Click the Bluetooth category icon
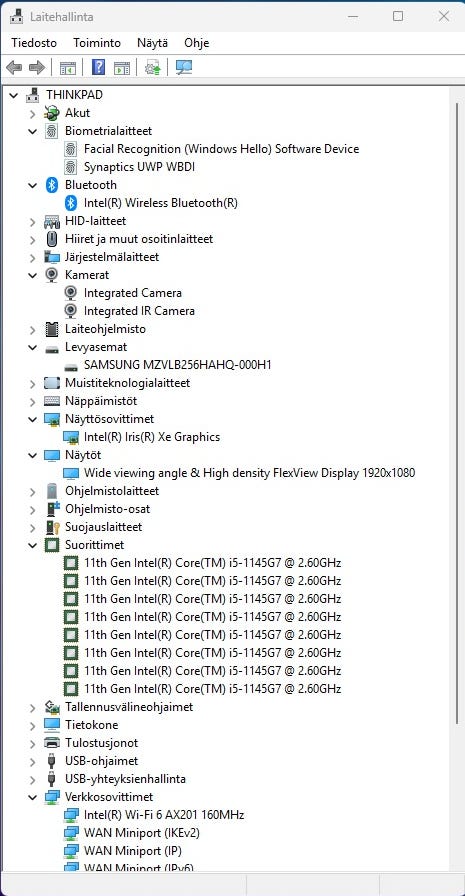This screenshot has width=465, height=896. pyautogui.click(x=52, y=185)
